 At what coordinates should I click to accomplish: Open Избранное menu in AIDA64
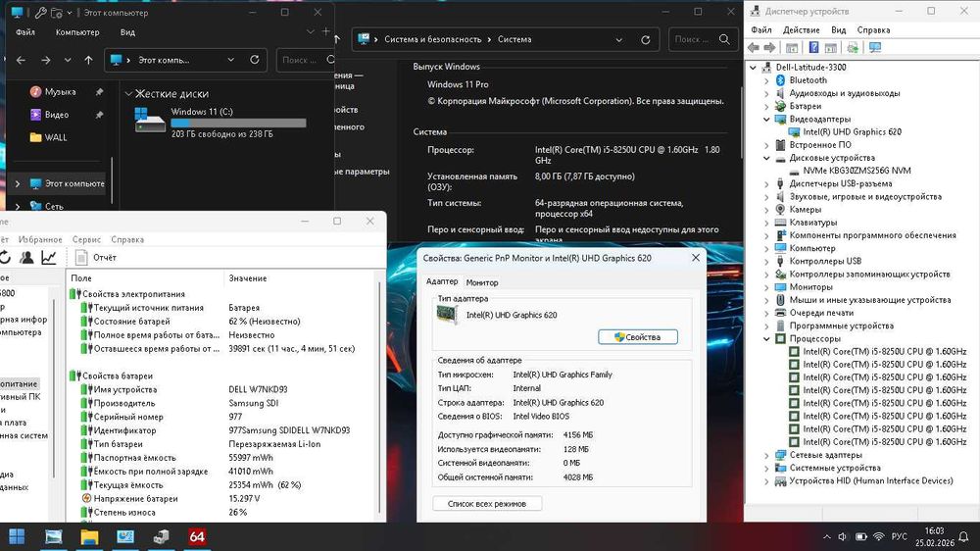40,239
